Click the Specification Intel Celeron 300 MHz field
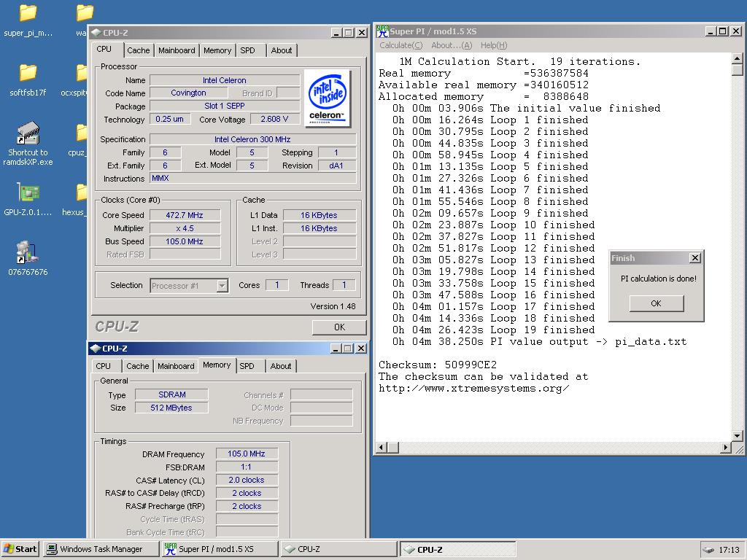Viewport: 747px width, 560px height. [252, 139]
